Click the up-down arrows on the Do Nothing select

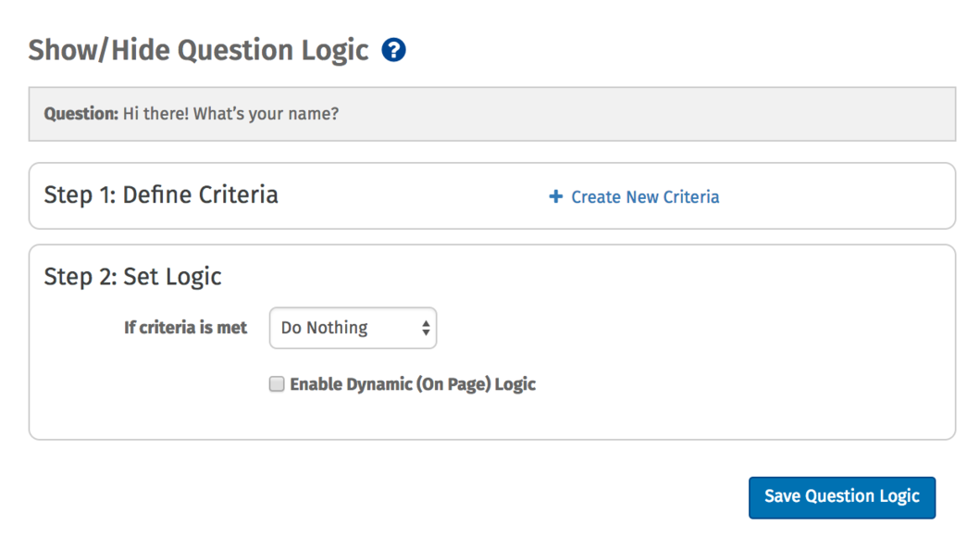click(x=426, y=328)
